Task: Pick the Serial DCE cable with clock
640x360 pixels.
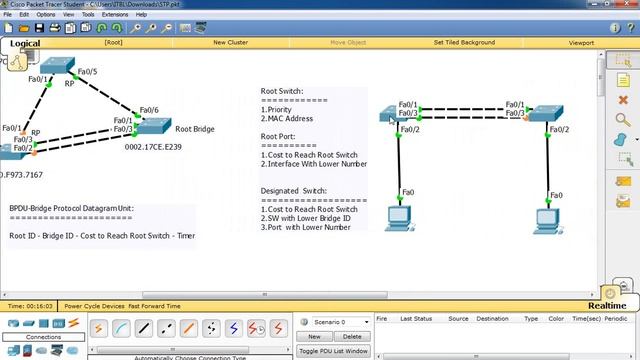Action: click(256, 329)
